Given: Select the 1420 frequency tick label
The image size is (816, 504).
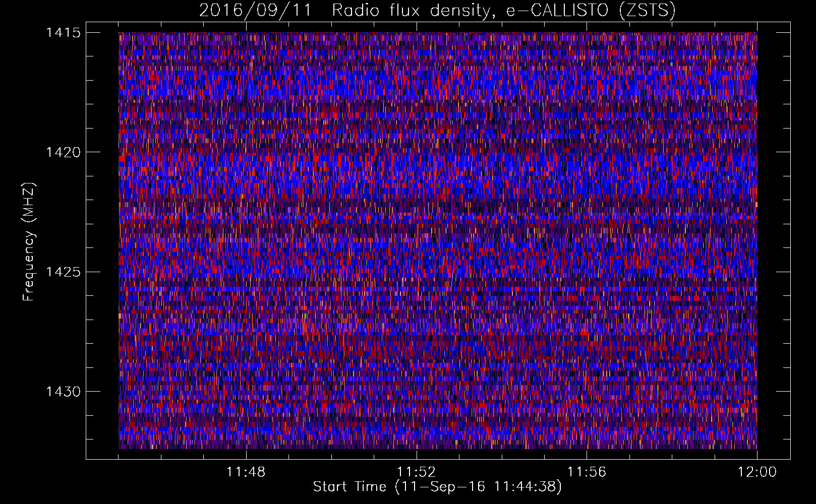Looking at the screenshot, I should coord(63,152).
